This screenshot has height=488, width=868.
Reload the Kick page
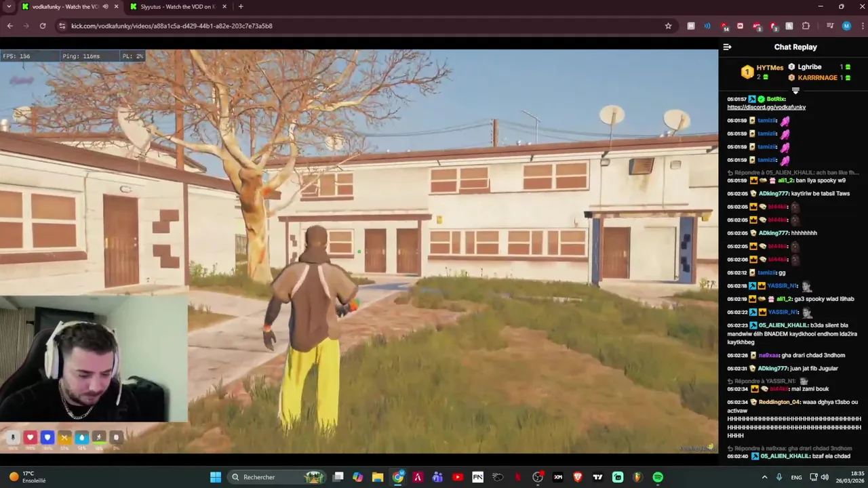coord(43,26)
